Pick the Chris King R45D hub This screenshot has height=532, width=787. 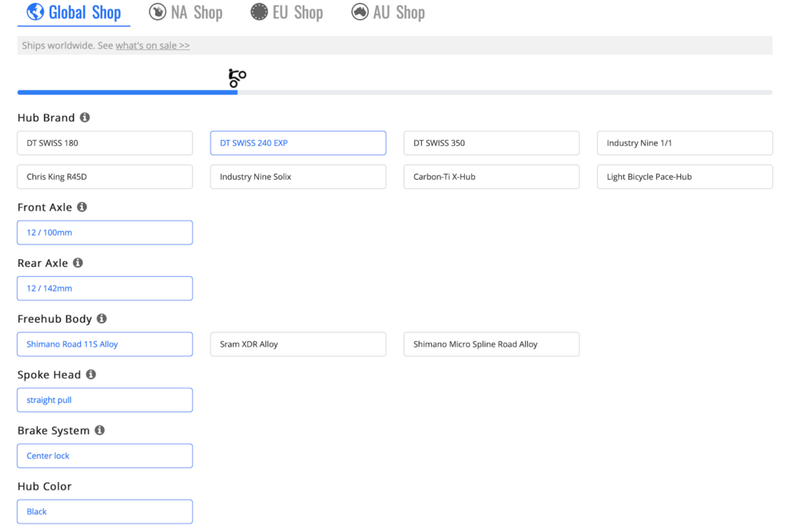[105, 177]
